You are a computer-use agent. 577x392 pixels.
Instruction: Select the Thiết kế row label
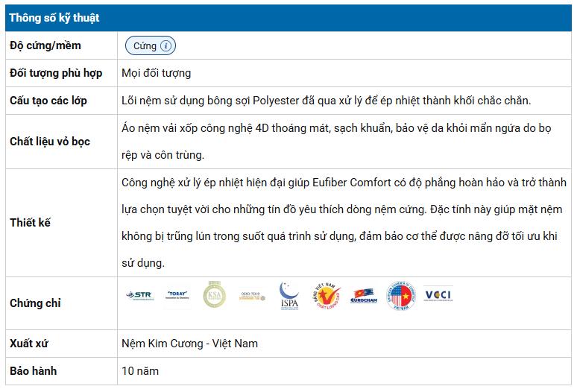30,223
